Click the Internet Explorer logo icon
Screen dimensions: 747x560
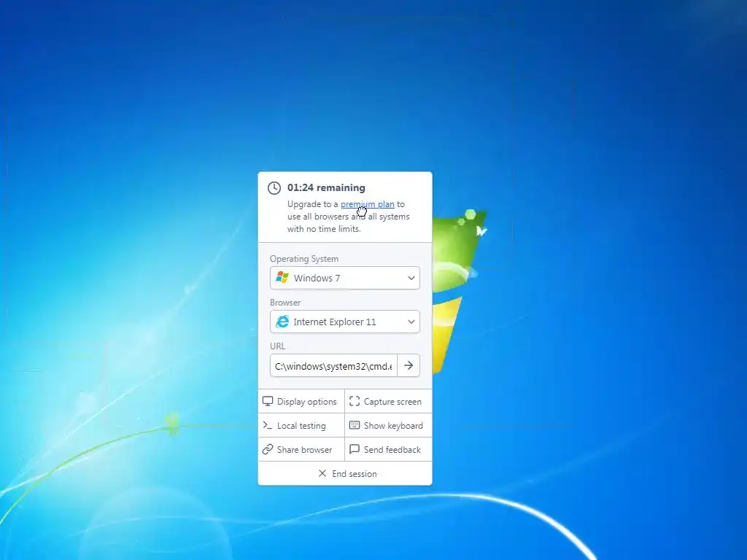click(282, 322)
